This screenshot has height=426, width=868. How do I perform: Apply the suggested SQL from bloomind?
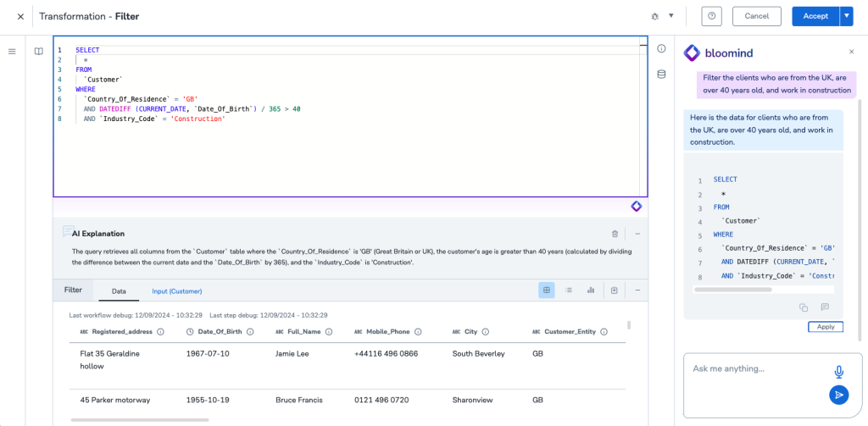pyautogui.click(x=825, y=327)
